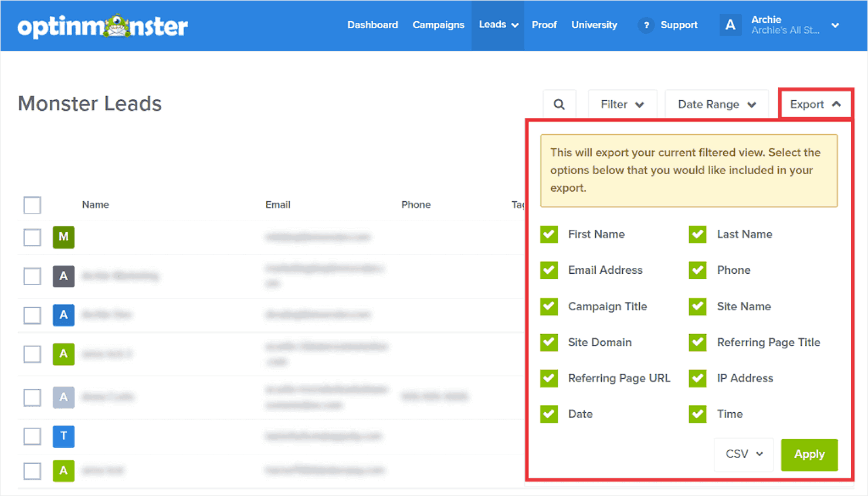Expand the Leads navigation chevron
The image size is (868, 496).
click(x=514, y=25)
